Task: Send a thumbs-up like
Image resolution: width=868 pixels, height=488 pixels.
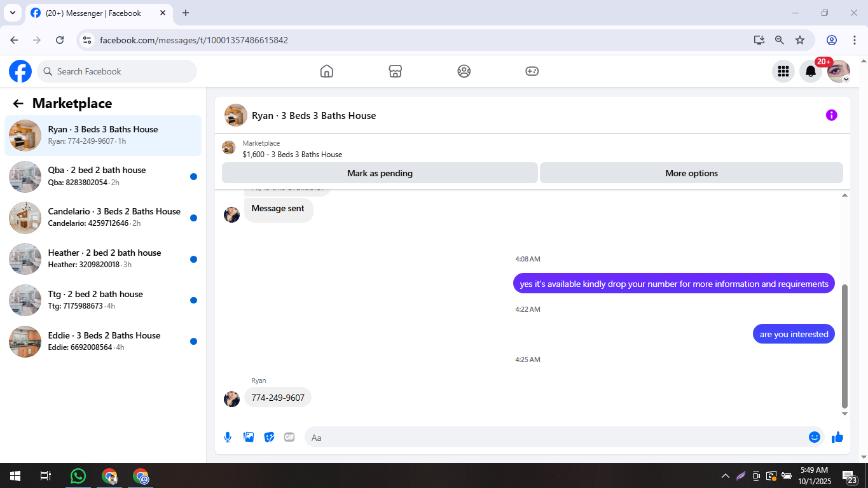Action: click(x=837, y=437)
